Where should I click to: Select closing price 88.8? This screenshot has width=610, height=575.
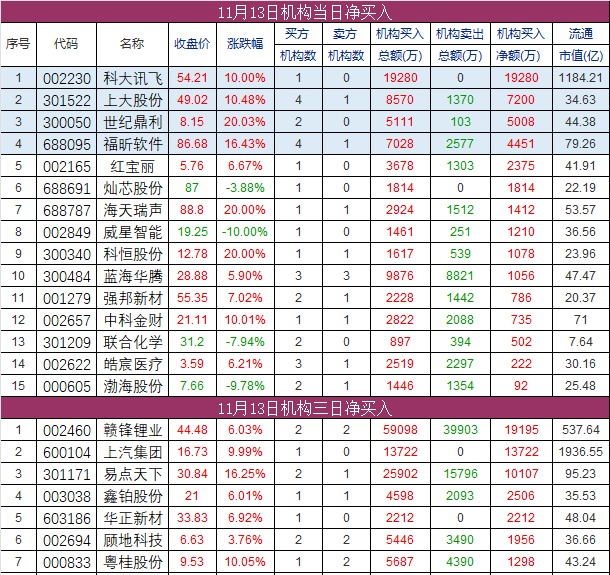click(x=192, y=210)
